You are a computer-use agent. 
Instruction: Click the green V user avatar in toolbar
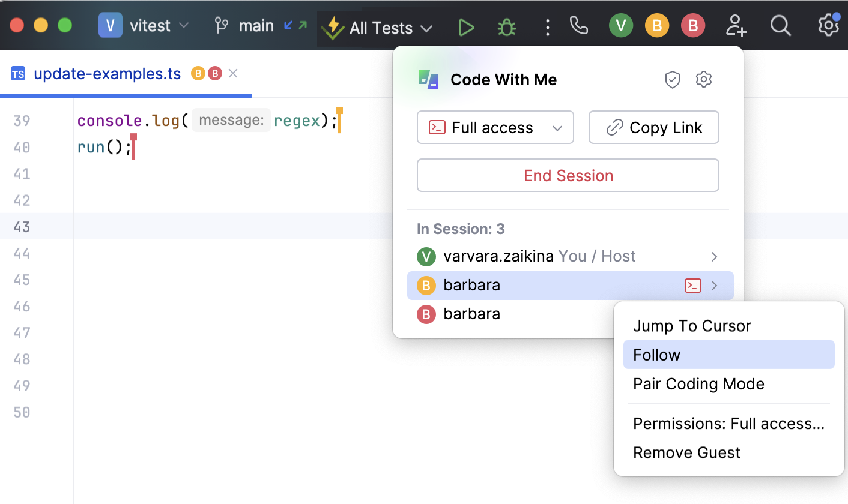click(621, 26)
